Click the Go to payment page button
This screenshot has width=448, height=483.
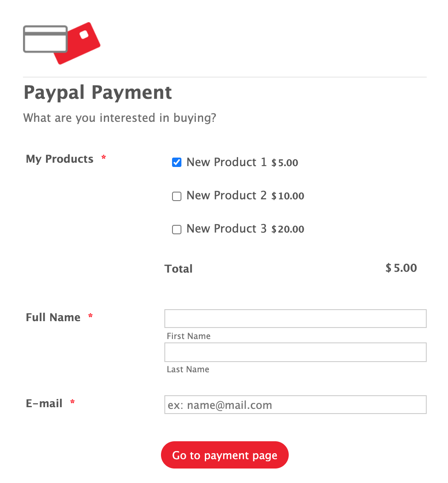[x=225, y=455]
